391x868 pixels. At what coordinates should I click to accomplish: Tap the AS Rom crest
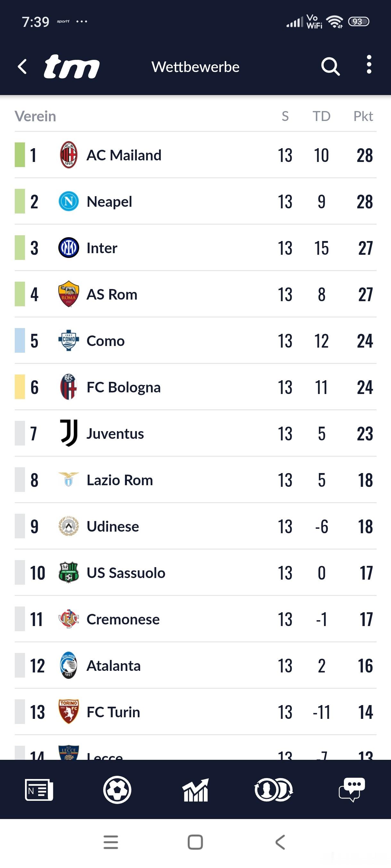coord(69,294)
